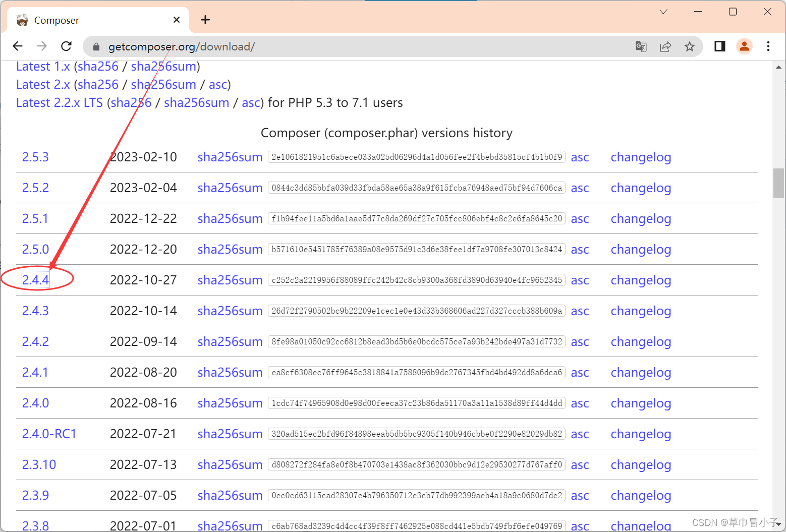Screen dimensions: 786x532
Task: Download Composer version 2.4.3
Action: point(35,311)
